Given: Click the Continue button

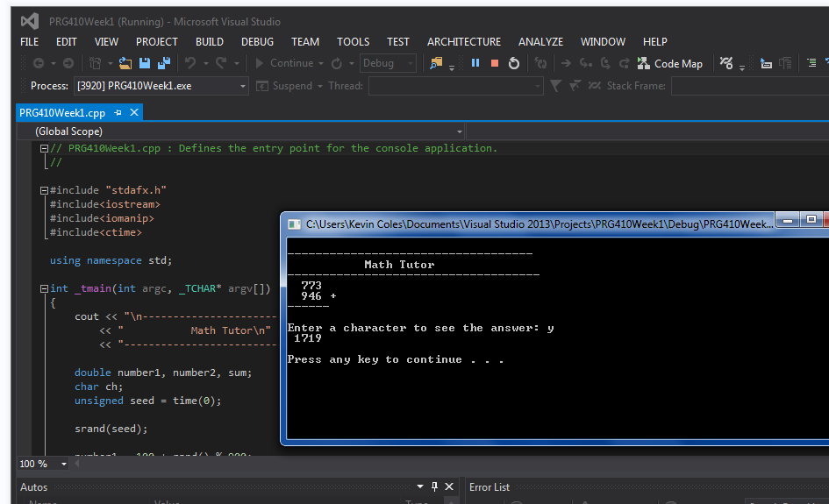Looking at the screenshot, I should [x=284, y=63].
